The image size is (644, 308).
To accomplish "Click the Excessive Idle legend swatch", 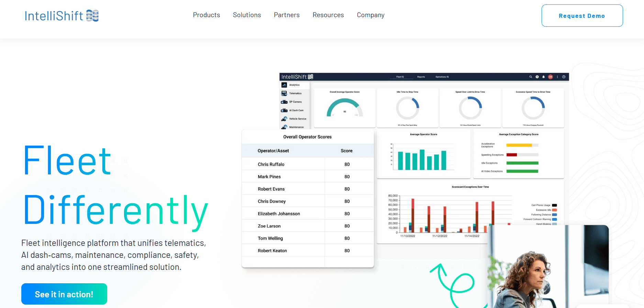I will pyautogui.click(x=554, y=210).
